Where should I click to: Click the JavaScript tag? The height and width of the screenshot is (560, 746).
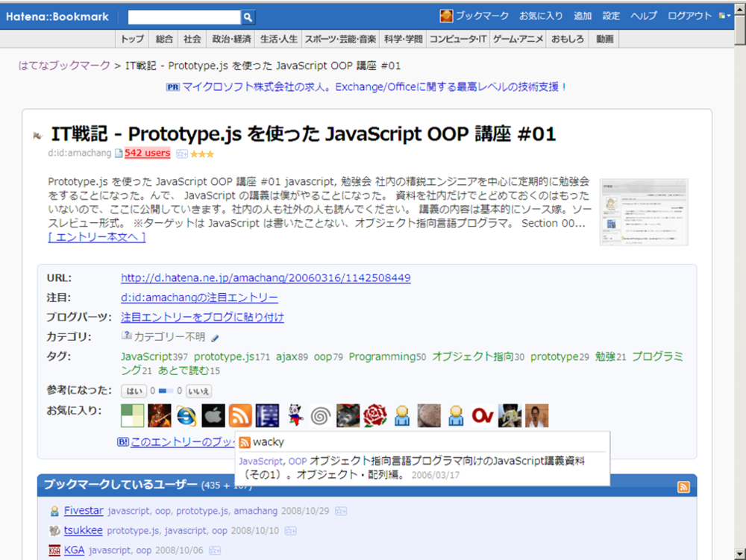pyautogui.click(x=146, y=356)
